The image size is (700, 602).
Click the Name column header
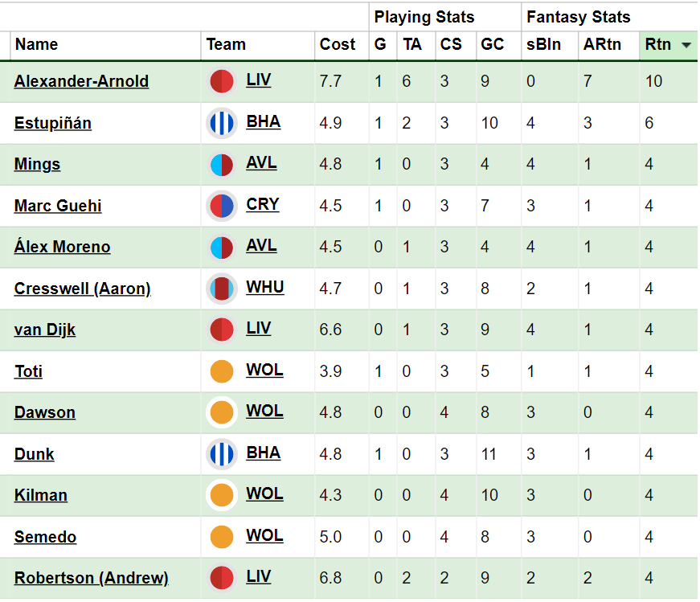coord(37,44)
